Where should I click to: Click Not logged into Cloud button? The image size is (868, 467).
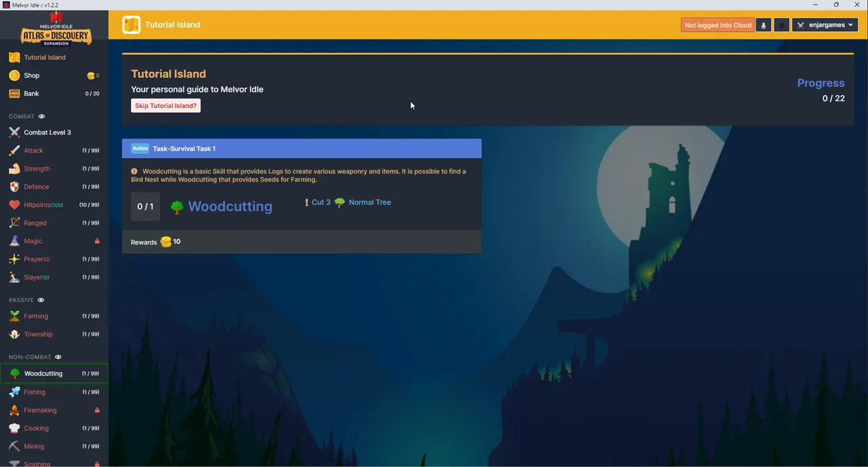point(718,25)
